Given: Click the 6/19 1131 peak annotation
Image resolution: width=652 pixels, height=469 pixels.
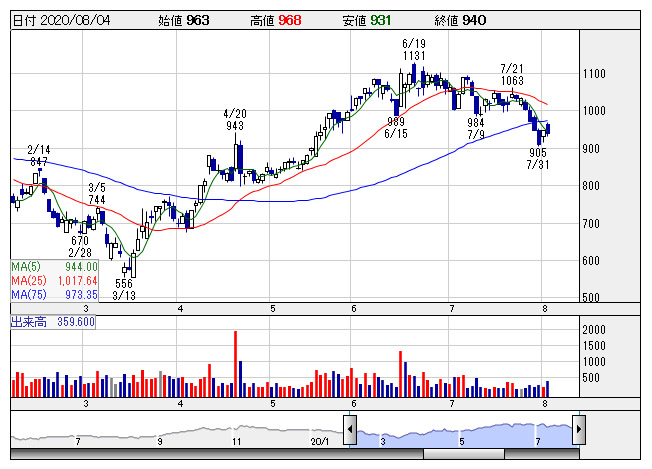Looking at the screenshot, I should [x=414, y=49].
